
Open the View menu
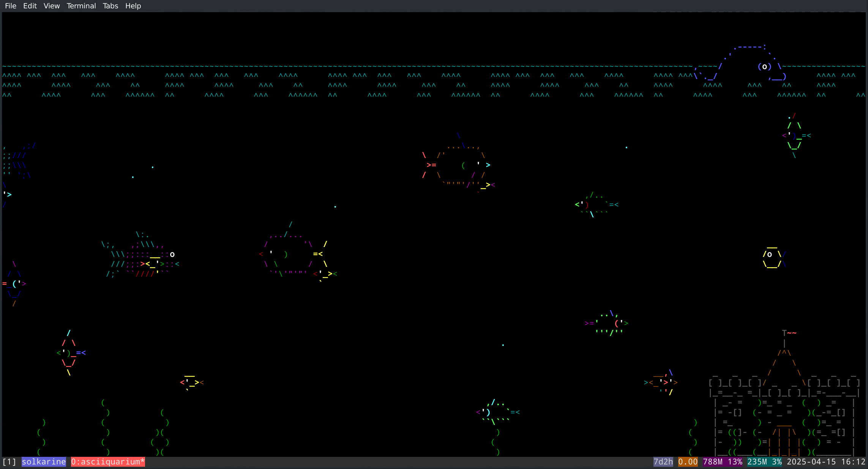click(52, 6)
